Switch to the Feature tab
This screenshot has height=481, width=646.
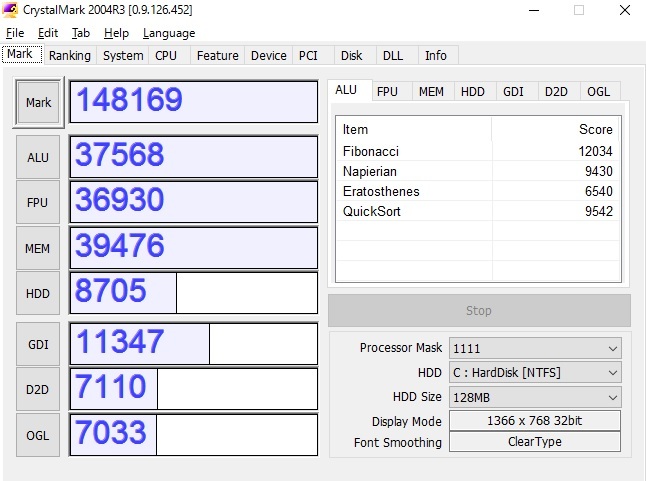[x=218, y=55]
